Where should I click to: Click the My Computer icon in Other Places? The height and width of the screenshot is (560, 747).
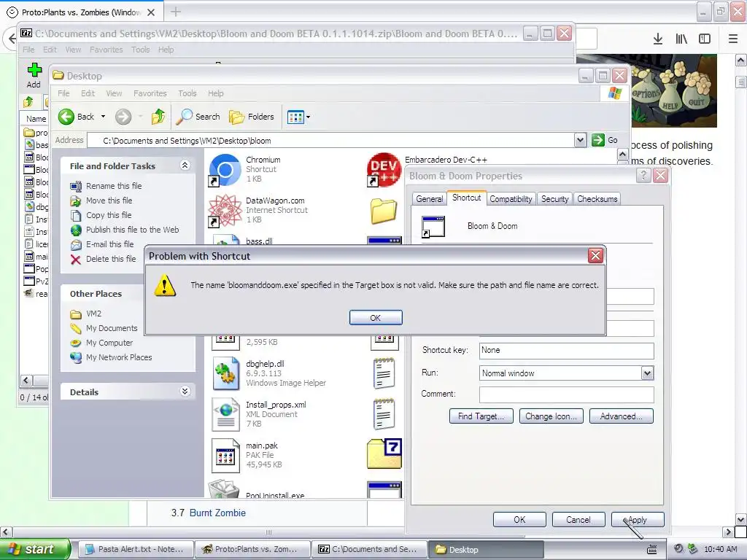(76, 343)
